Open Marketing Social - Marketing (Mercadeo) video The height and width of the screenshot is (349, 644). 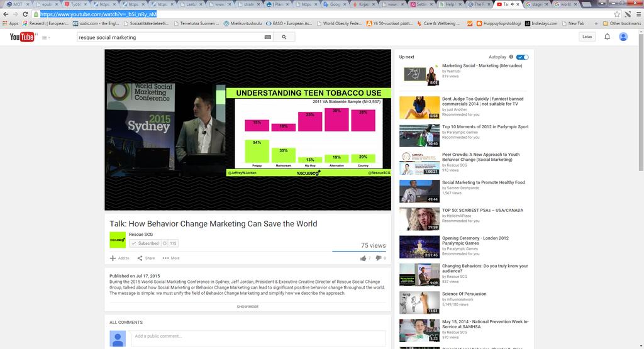(482, 65)
